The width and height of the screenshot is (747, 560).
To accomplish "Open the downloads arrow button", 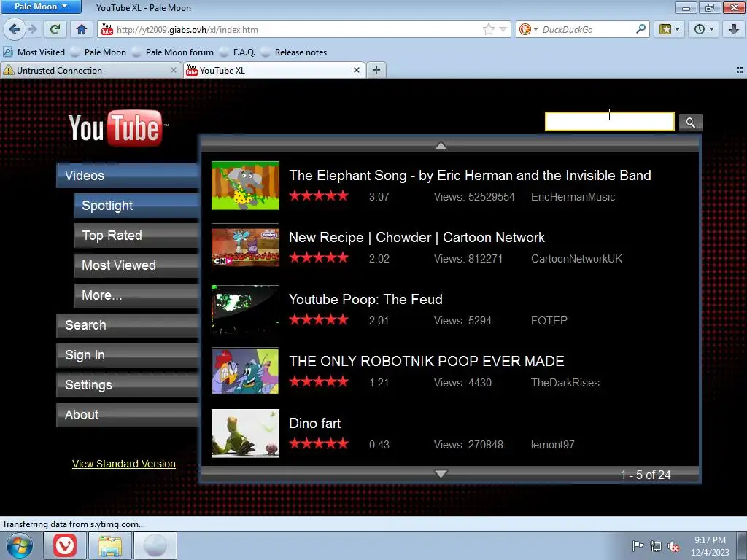I will point(734,29).
